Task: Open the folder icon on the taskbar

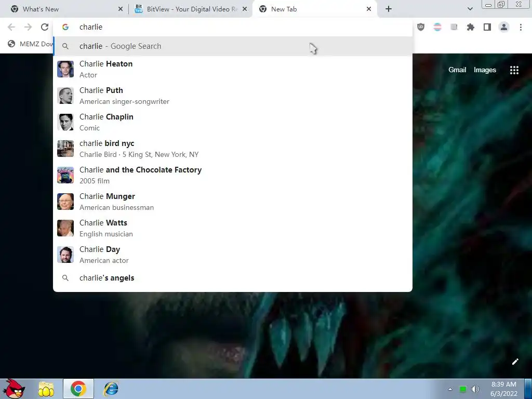Action: tap(46, 389)
